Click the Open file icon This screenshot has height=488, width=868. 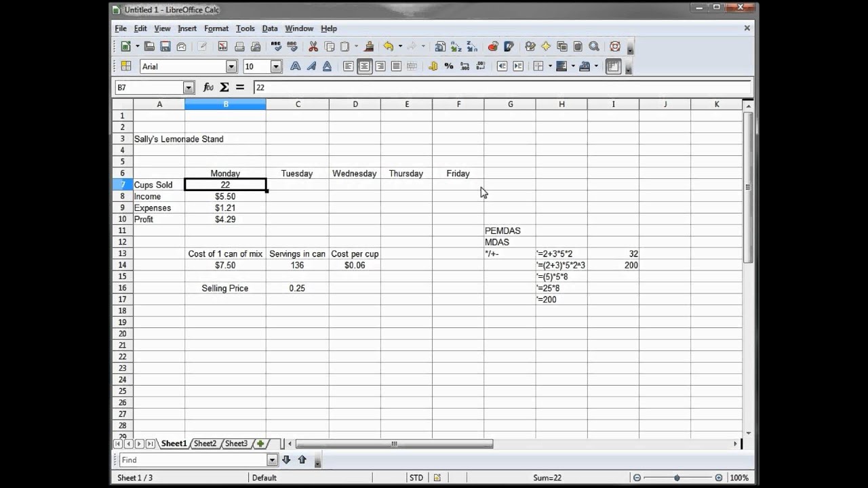[149, 47]
